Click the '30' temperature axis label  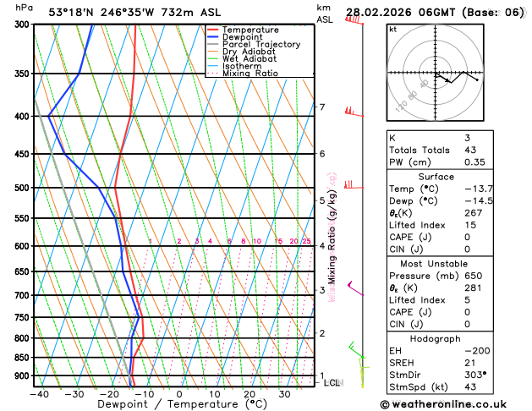pyautogui.click(x=284, y=394)
